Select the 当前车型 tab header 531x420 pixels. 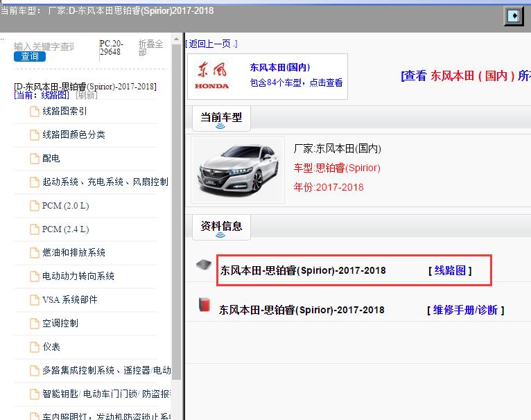[x=221, y=119]
